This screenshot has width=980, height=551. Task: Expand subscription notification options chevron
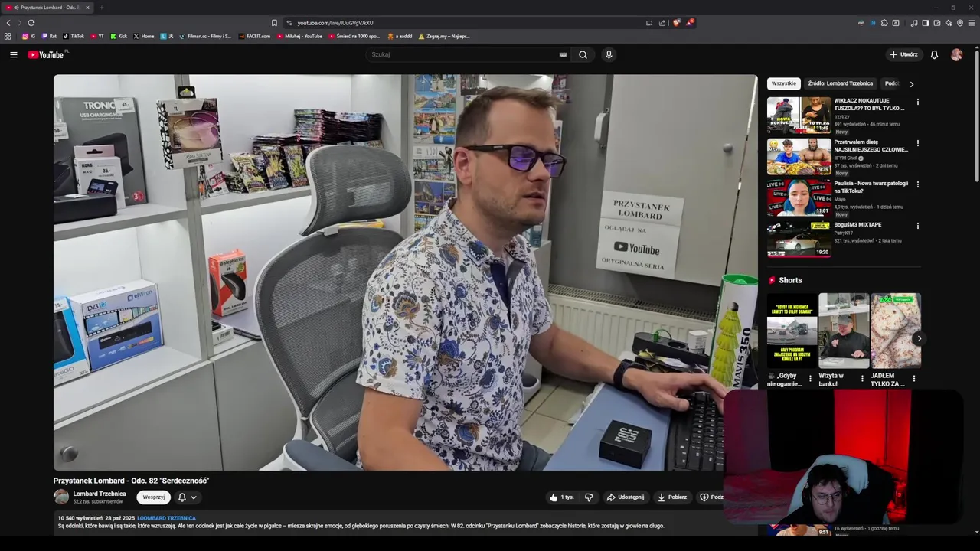194,497
